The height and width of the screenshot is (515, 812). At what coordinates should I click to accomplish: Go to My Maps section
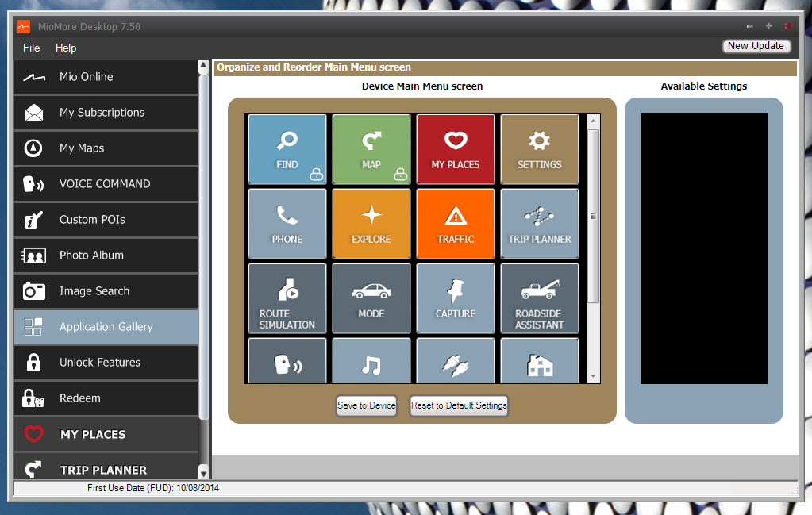point(106,148)
